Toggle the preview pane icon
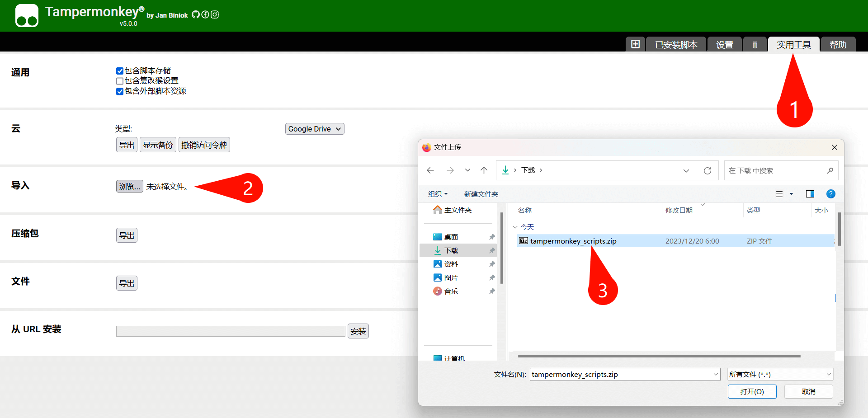 click(x=810, y=194)
